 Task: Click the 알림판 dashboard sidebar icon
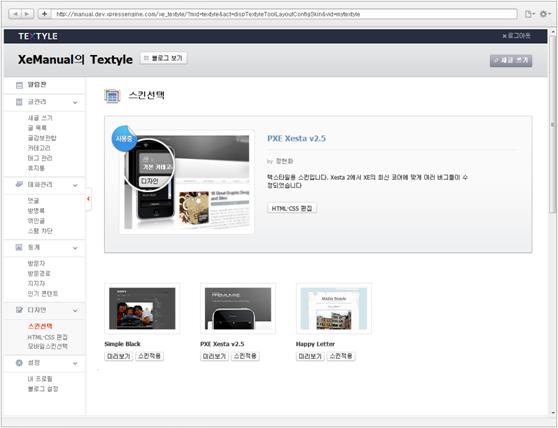coord(19,85)
